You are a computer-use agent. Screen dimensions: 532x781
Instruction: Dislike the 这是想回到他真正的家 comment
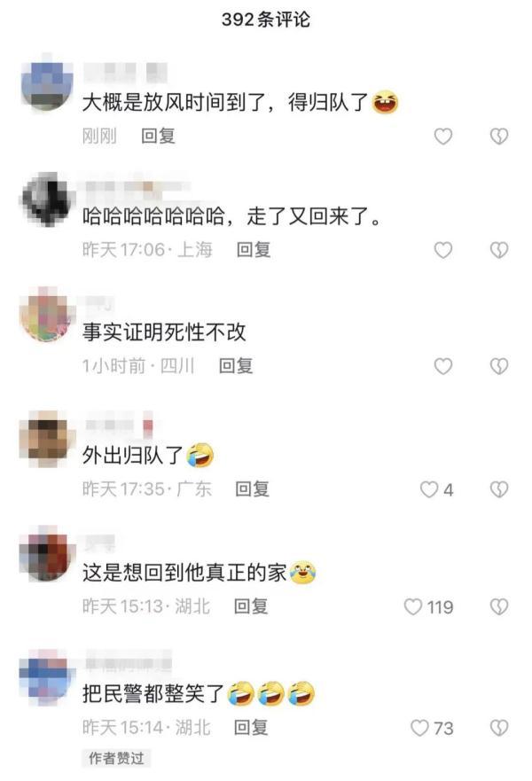(x=498, y=606)
